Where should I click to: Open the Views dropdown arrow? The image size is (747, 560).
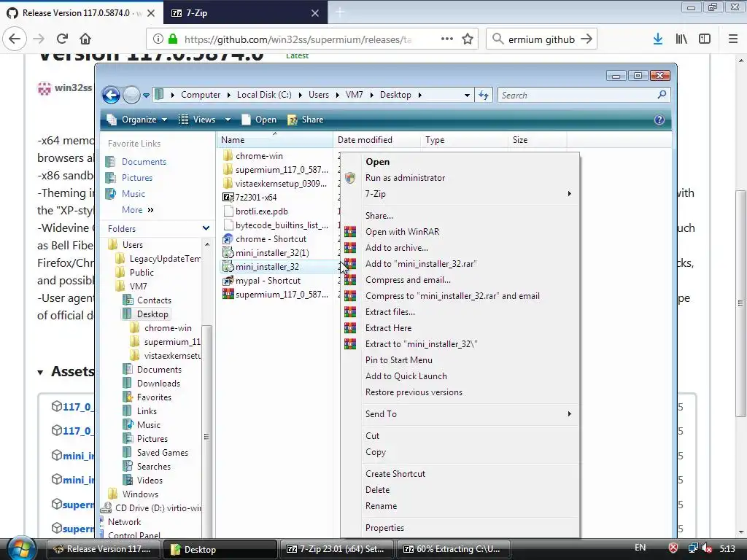pyautogui.click(x=228, y=120)
